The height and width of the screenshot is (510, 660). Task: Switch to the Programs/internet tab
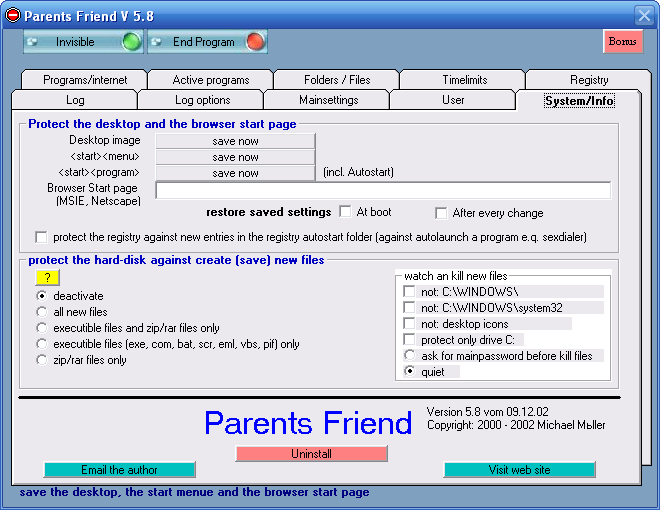click(85, 80)
